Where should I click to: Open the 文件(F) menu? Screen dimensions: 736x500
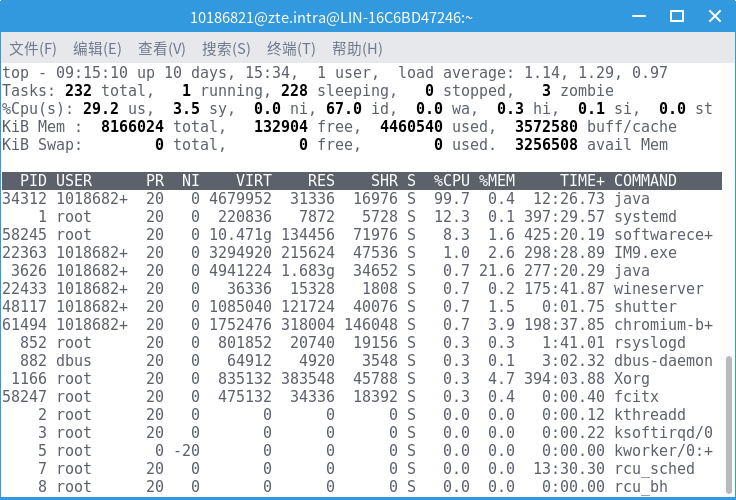click(33, 49)
